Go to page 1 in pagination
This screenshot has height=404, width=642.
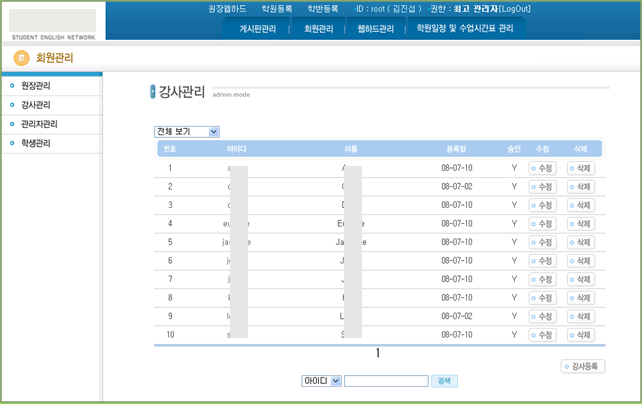pyautogui.click(x=378, y=353)
